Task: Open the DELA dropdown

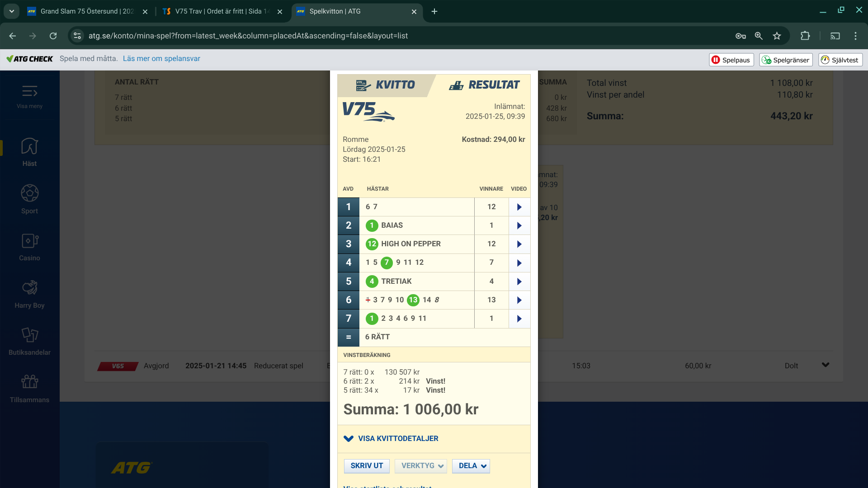Action: click(x=471, y=466)
